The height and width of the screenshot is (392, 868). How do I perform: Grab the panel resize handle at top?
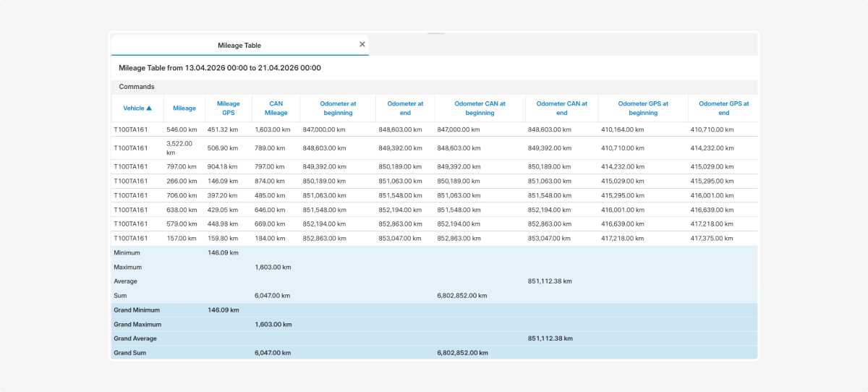(435, 33)
